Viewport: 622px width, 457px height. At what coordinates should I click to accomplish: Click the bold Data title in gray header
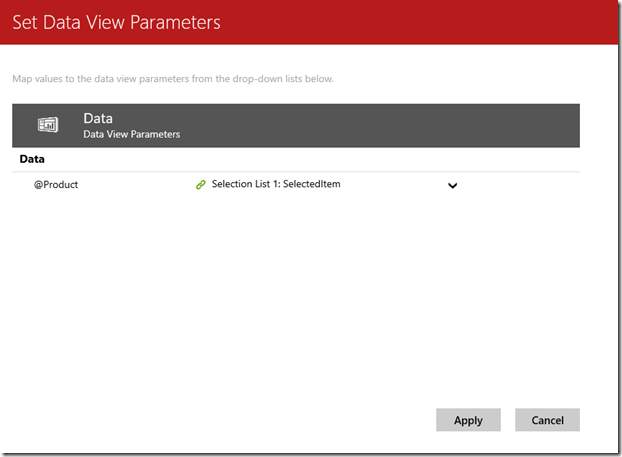click(x=97, y=118)
